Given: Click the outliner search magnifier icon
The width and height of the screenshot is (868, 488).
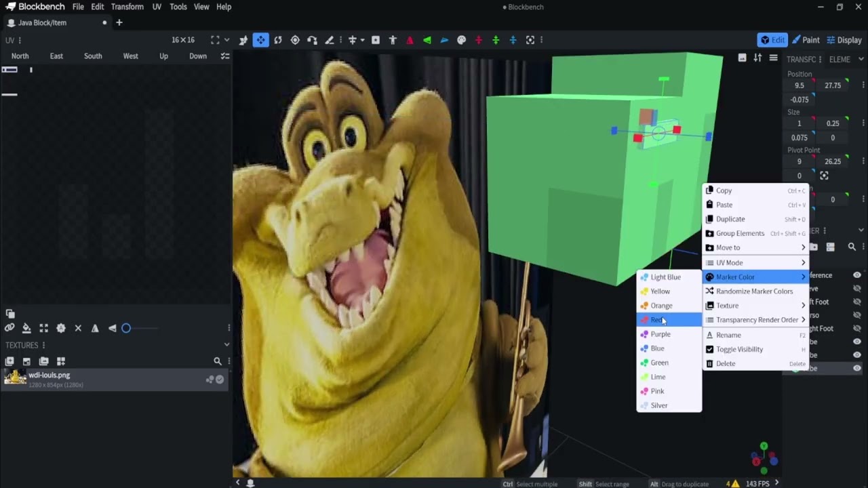Looking at the screenshot, I should [x=852, y=247].
